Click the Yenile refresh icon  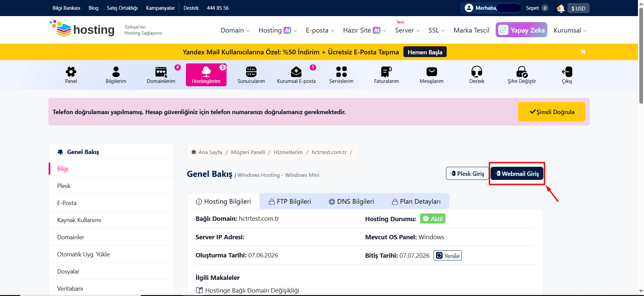pos(439,255)
